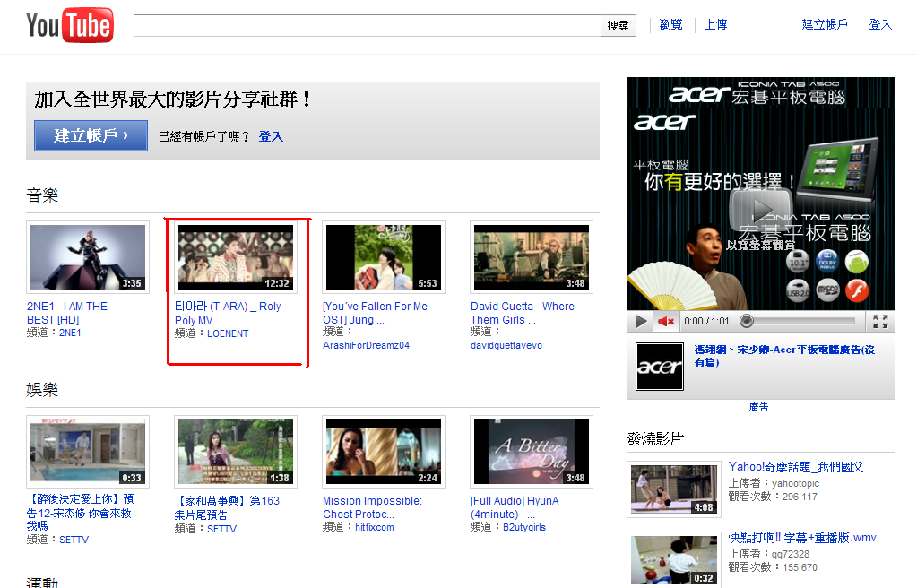This screenshot has height=588, width=917.
Task: Click the 醉後決定愛上你 預告12 title
Action: coord(80,513)
